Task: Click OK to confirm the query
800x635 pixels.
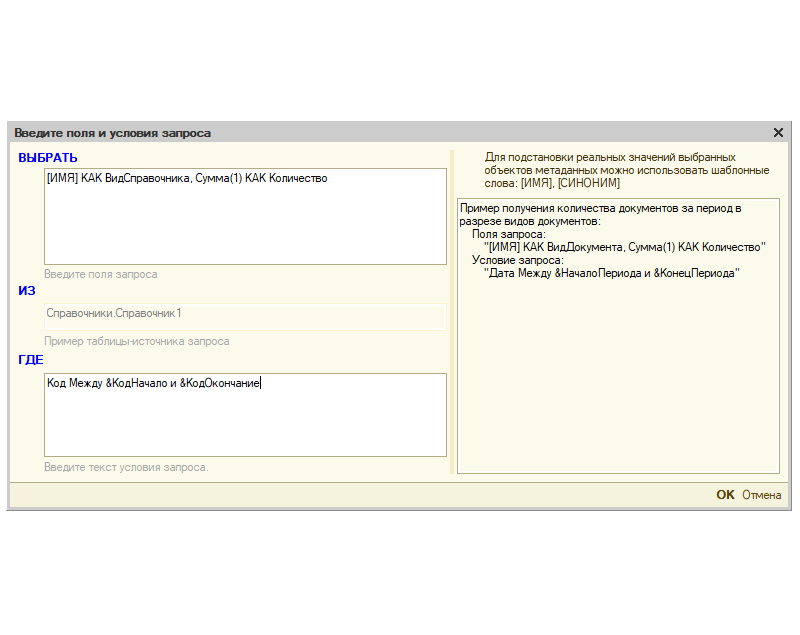Action: point(725,495)
